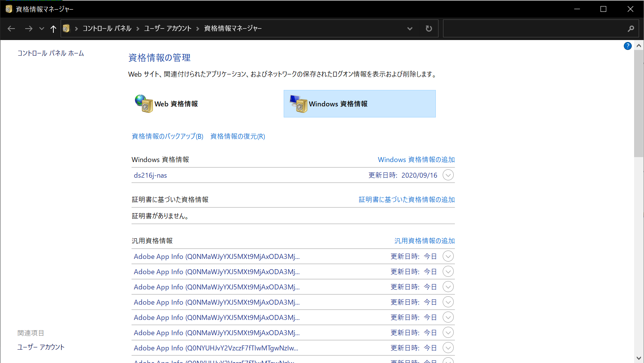
Task: Open the blue Help question mark icon
Action: coord(628,45)
